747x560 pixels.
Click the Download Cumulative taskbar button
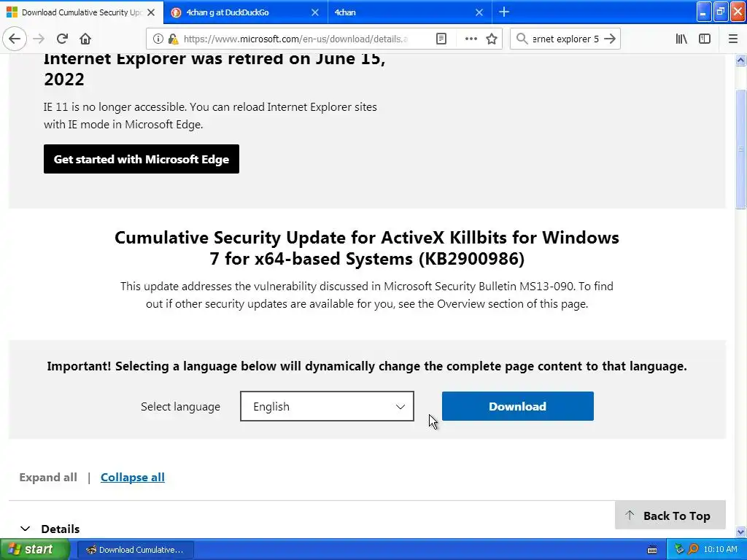click(135, 550)
